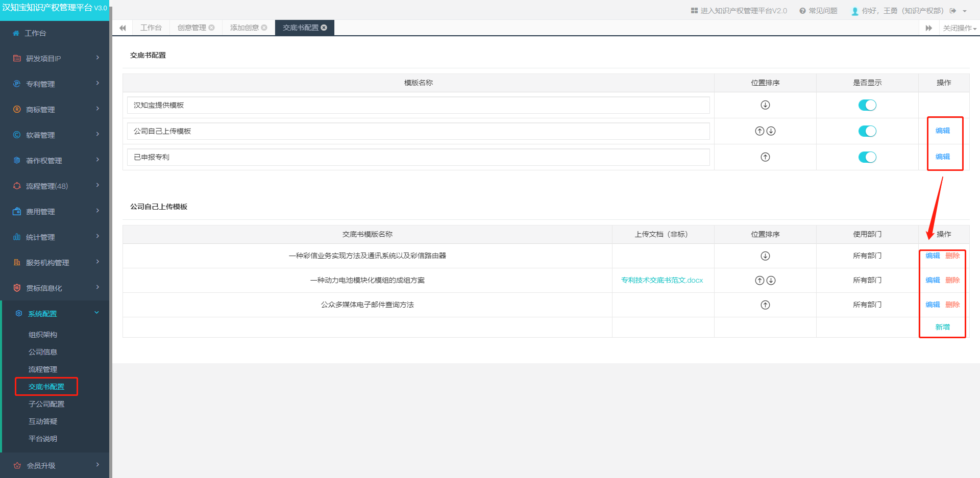This screenshot has height=478, width=980.
Task: Open 公司信息 submenu item
Action: click(x=43, y=352)
